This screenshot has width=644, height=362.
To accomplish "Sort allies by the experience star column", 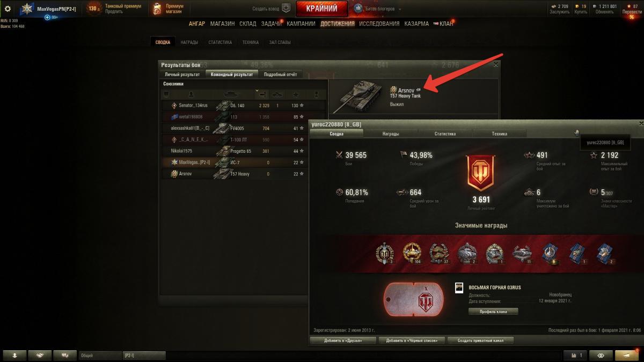I will (x=295, y=94).
